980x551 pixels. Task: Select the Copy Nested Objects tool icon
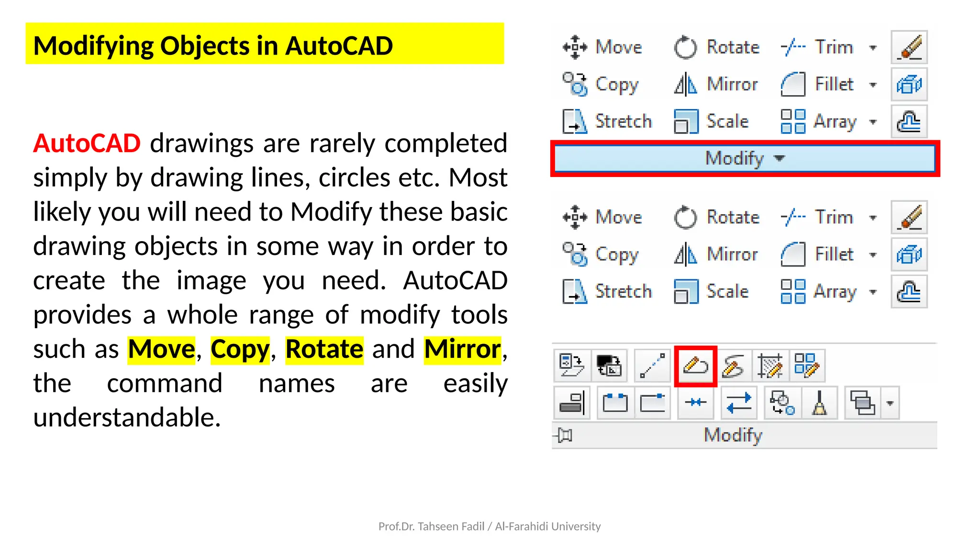coord(782,403)
